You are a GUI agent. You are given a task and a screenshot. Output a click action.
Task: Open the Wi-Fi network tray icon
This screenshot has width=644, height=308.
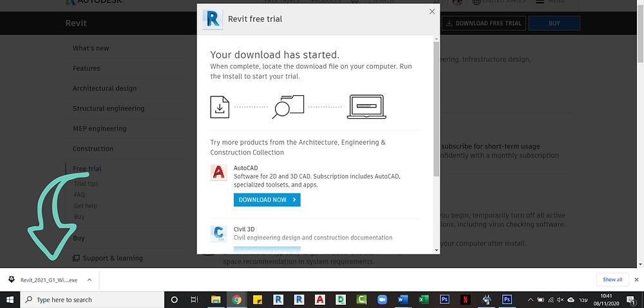coord(551,300)
